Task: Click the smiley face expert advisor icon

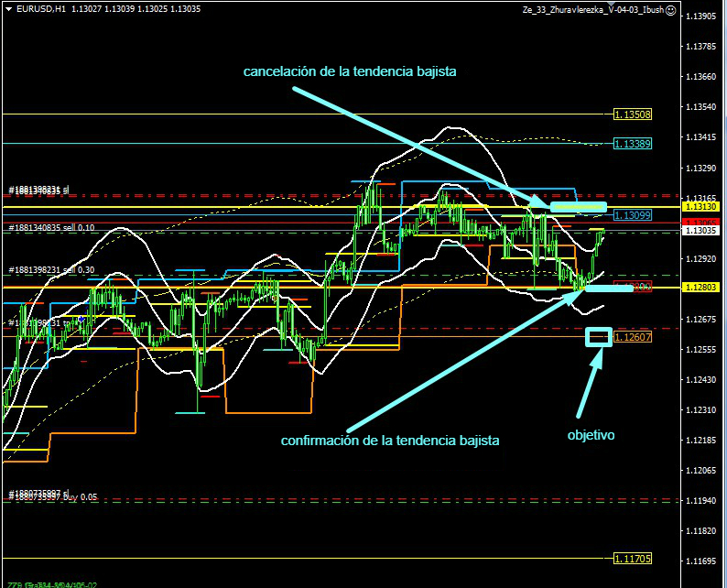Action: 671,10
